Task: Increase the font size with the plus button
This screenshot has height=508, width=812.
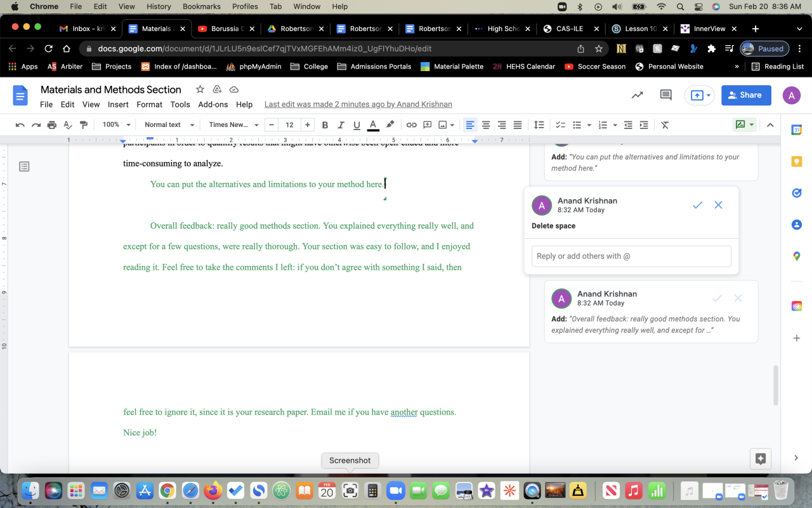Action: (307, 125)
